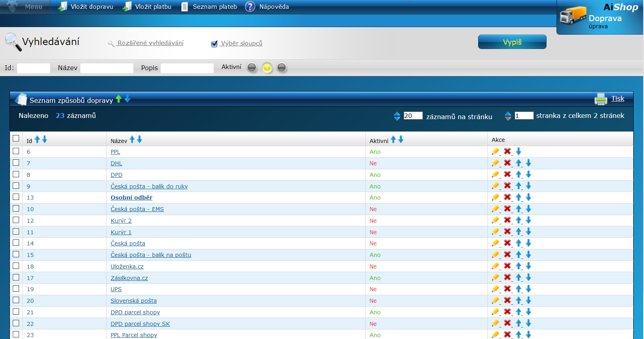The height and width of the screenshot is (339, 644).
Task: Open Vložit dopravu menu item
Action: click(x=86, y=7)
